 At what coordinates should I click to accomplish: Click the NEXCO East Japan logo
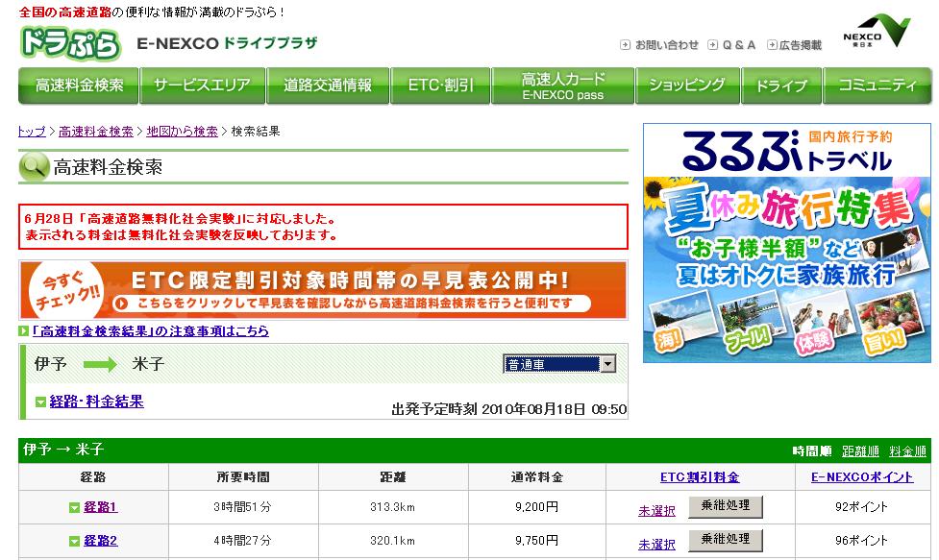tap(877, 31)
